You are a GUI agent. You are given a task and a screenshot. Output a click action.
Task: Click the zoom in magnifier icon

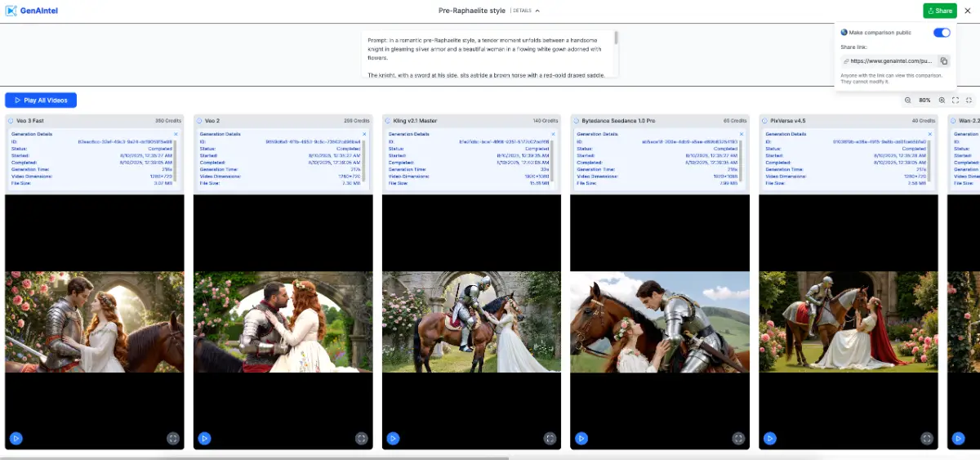pos(942,100)
